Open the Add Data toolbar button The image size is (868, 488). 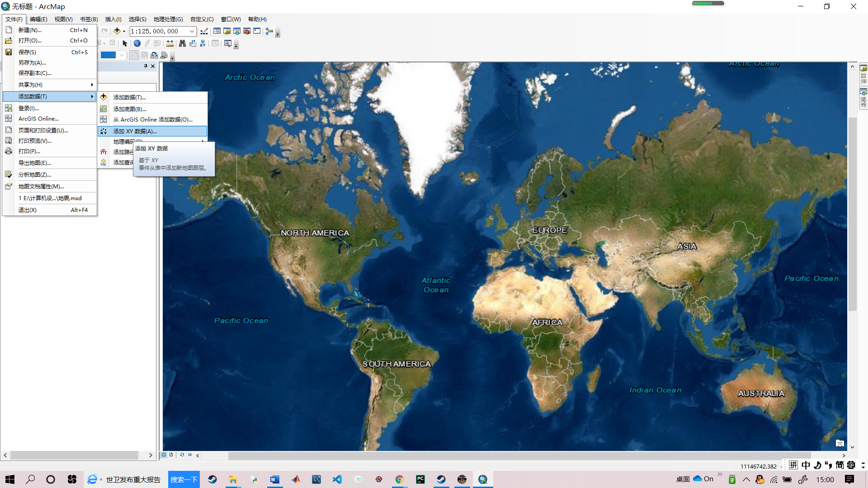(x=117, y=31)
